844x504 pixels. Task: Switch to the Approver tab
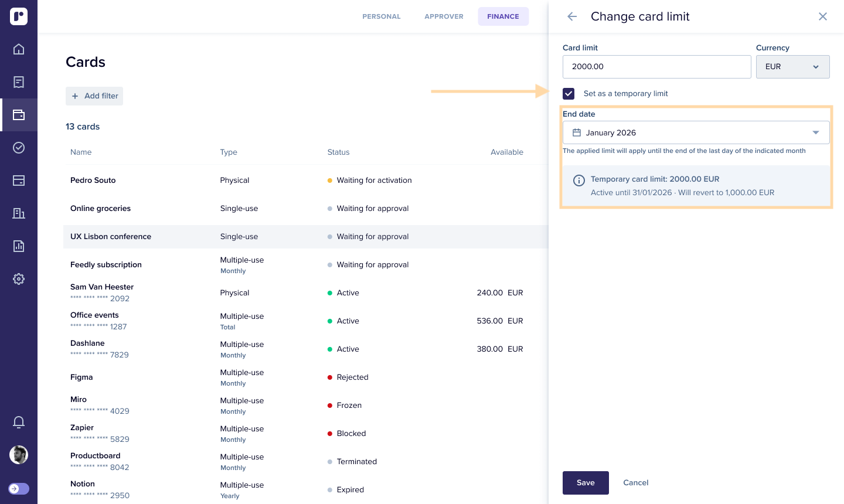point(444,16)
